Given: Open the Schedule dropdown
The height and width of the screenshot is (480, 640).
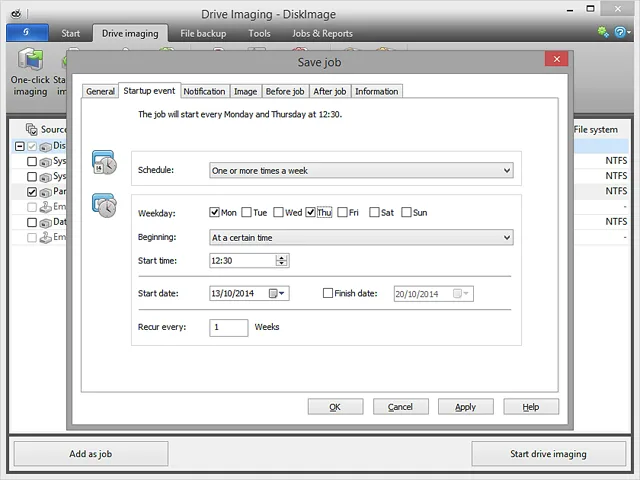Looking at the screenshot, I should tap(361, 171).
